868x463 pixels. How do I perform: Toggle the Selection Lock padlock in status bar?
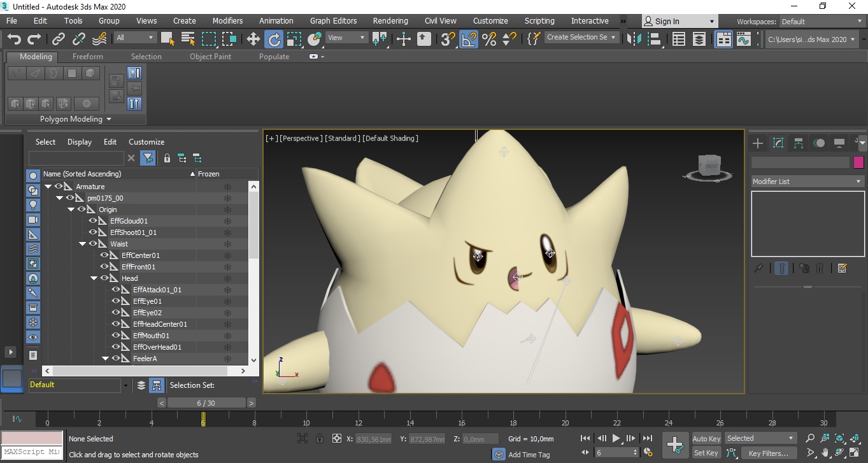pos(319,438)
